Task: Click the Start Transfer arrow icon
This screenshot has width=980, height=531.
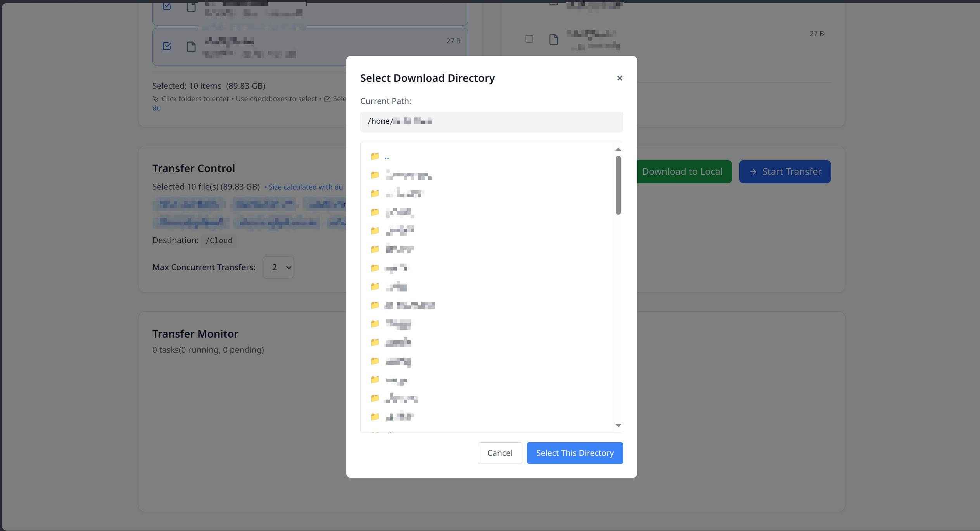Action: 753,172
